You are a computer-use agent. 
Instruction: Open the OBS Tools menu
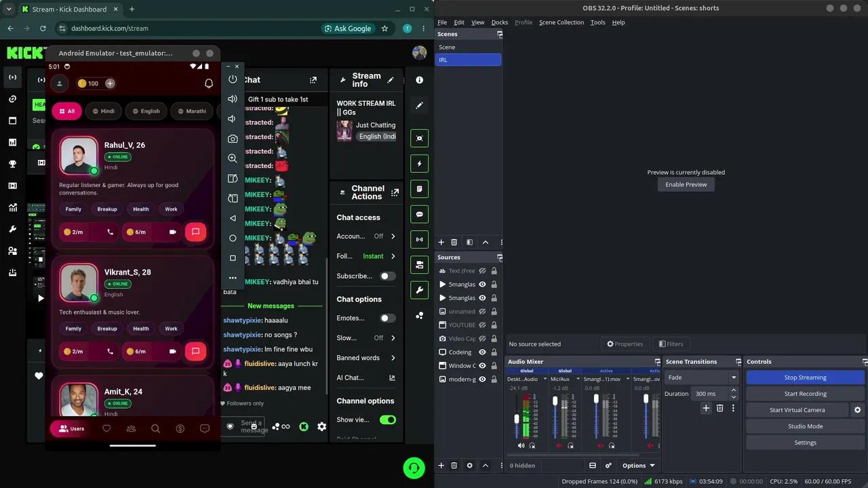point(597,22)
